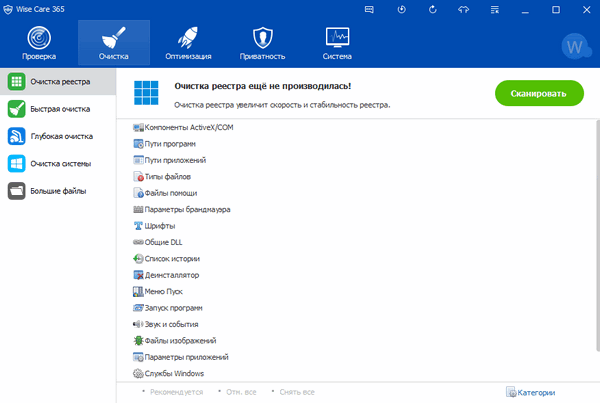Open Большие файлы in sidebar

pos(58,190)
